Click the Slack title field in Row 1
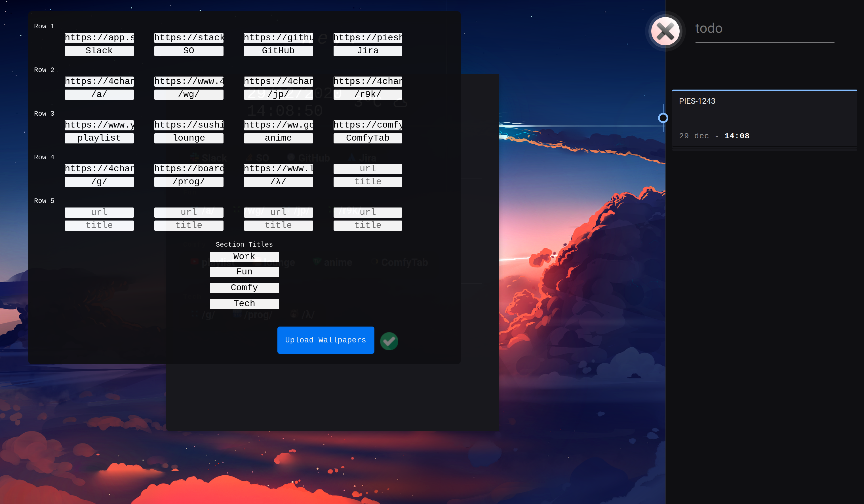Viewport: 864px width, 504px height. pyautogui.click(x=99, y=50)
